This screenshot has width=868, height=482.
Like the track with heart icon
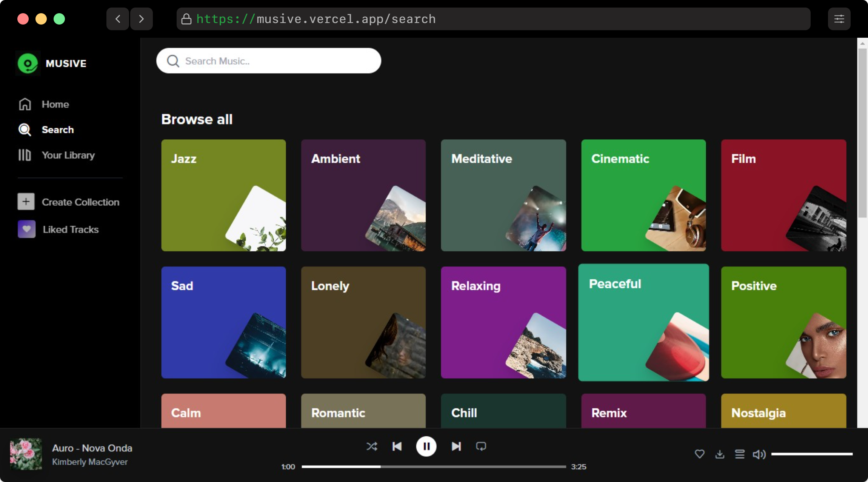tap(699, 454)
